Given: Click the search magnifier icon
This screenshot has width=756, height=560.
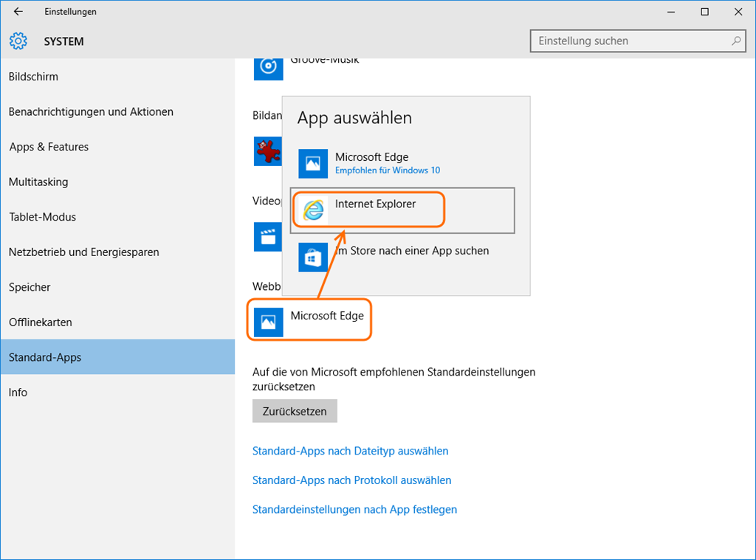Looking at the screenshot, I should coord(736,41).
